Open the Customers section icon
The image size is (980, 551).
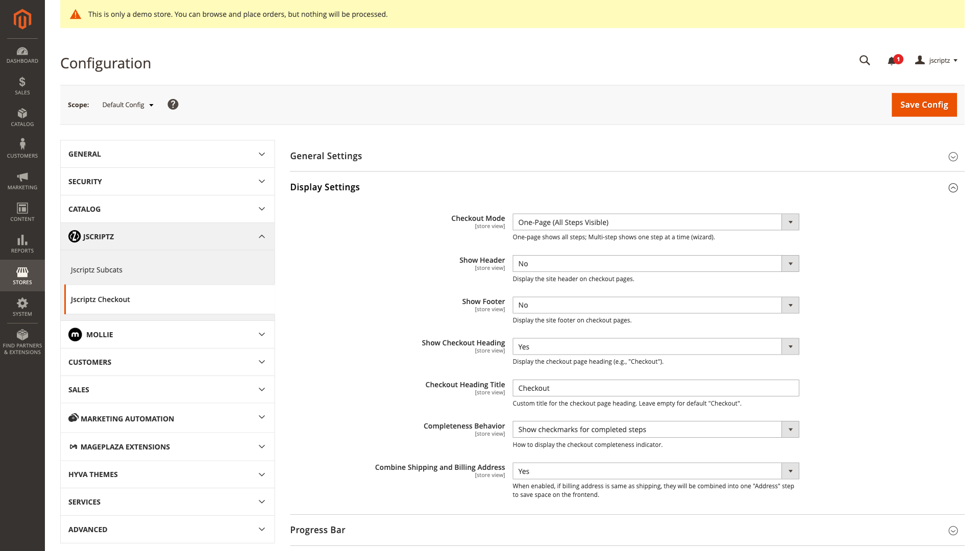click(x=22, y=147)
